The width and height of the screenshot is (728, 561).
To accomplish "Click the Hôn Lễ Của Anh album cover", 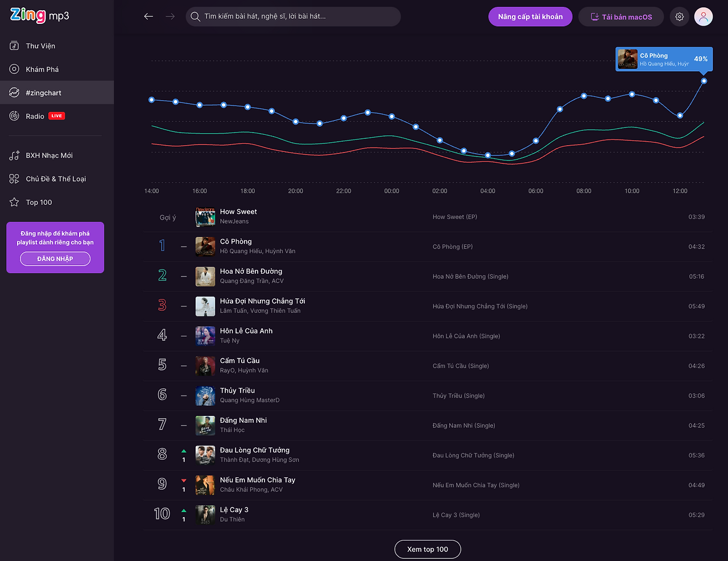I will pos(205,336).
